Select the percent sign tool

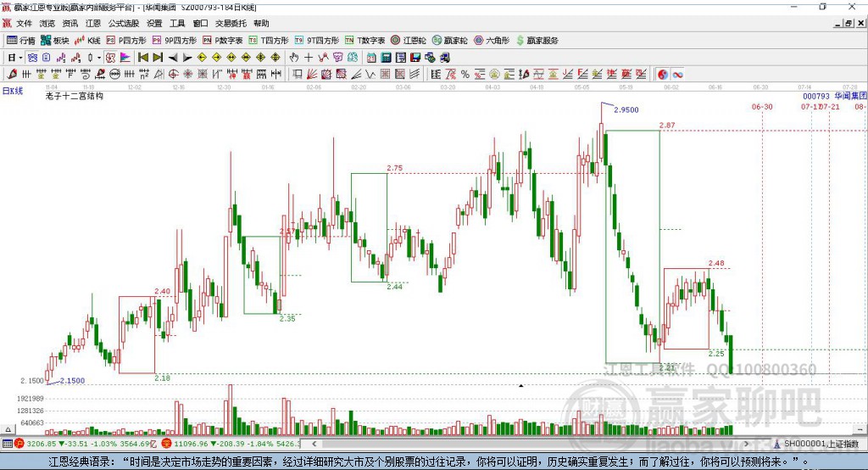(x=465, y=74)
